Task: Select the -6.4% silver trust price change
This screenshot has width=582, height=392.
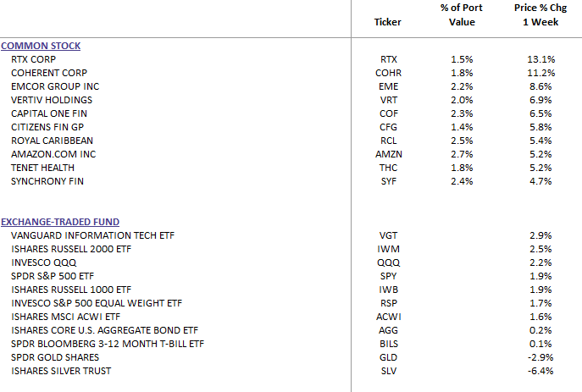Action: (x=540, y=371)
